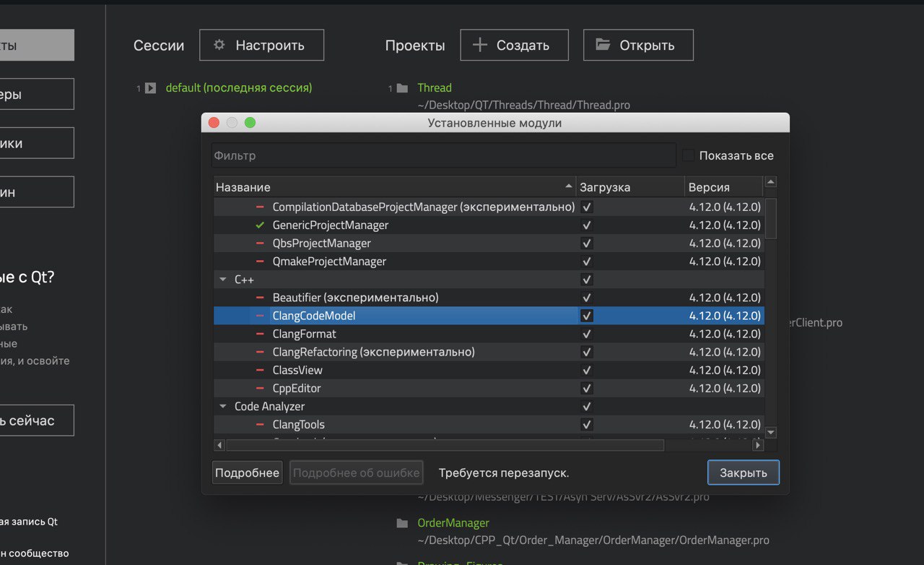The width and height of the screenshot is (924, 565).
Task: Click the red status icon of ClassView
Action: coord(260,370)
